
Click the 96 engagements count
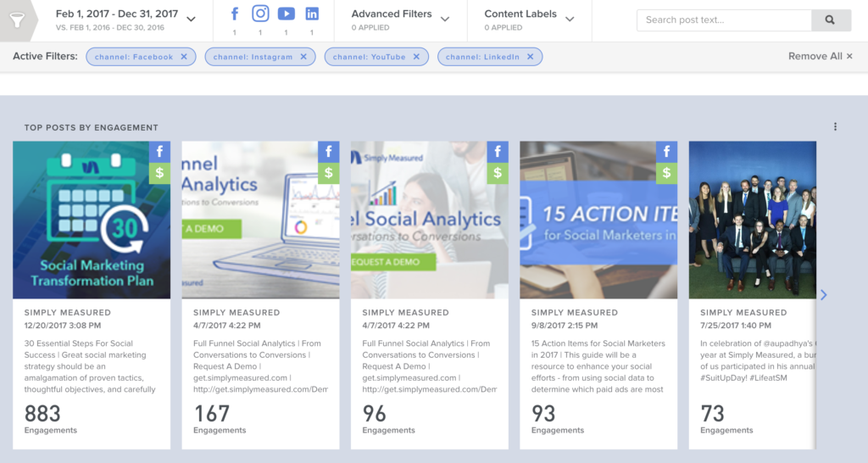click(374, 414)
